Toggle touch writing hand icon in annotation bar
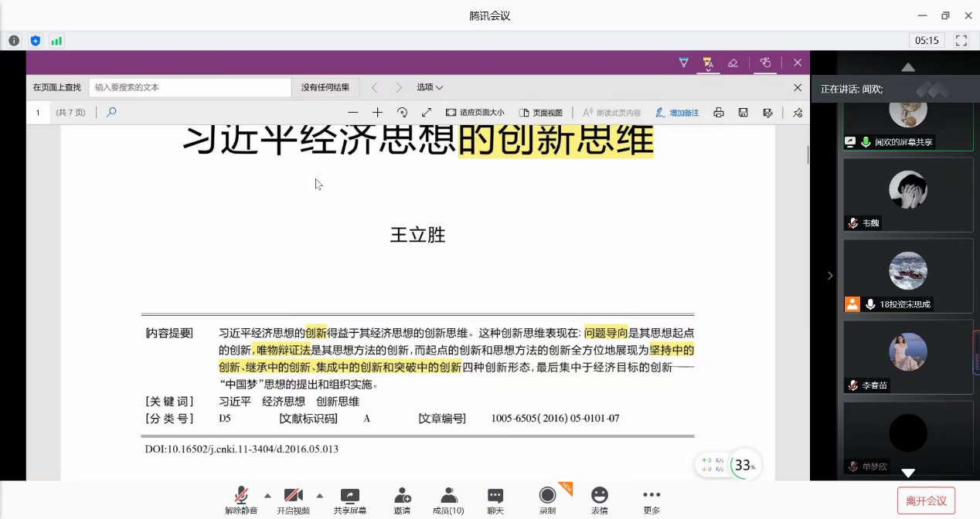 [x=765, y=63]
